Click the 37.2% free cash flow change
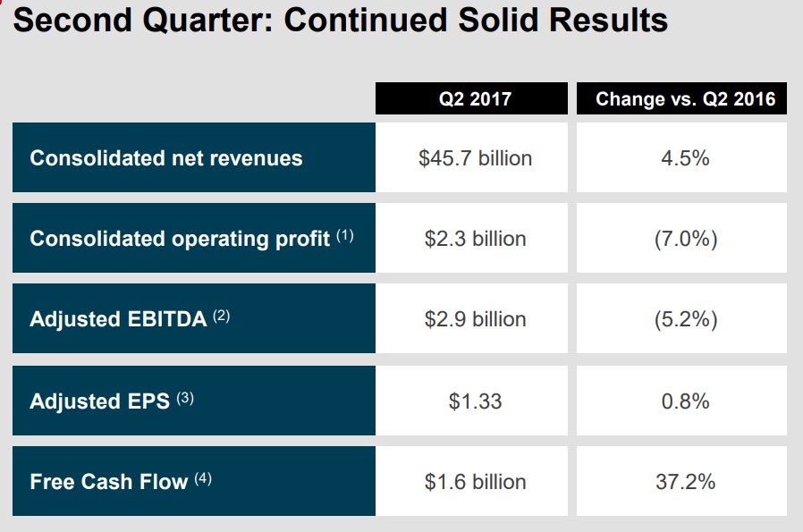 pos(686,481)
